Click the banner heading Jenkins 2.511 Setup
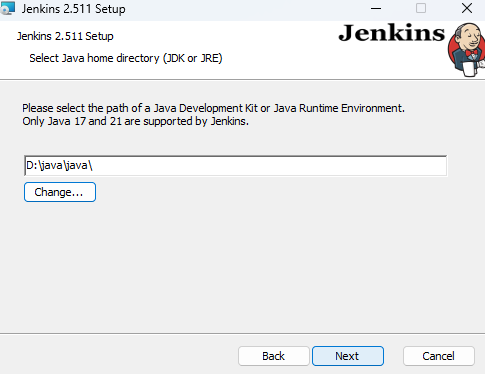The width and height of the screenshot is (485, 374). pos(65,36)
